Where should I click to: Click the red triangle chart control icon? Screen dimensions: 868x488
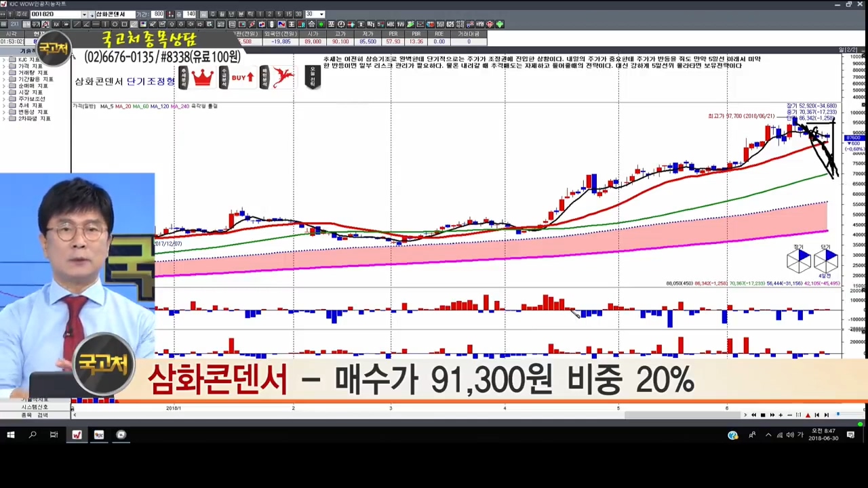[808, 415]
